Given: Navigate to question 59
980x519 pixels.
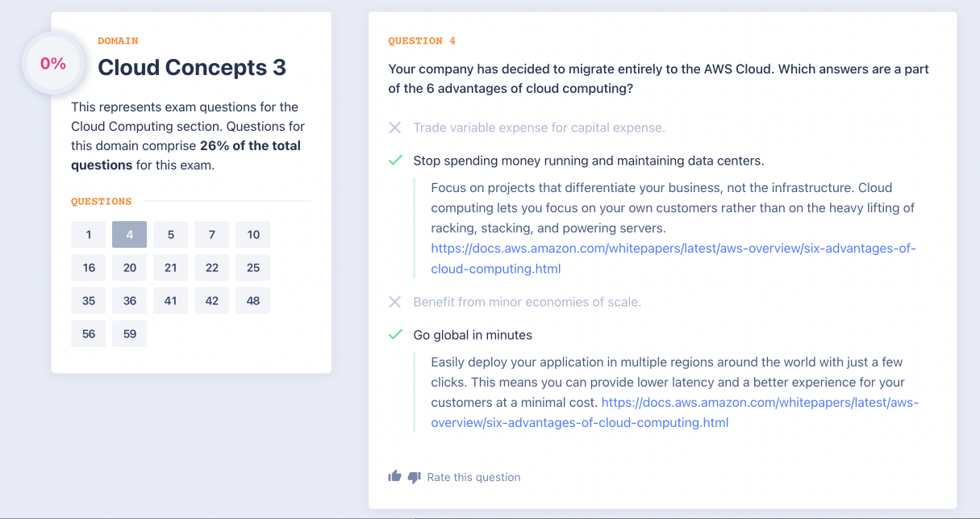Looking at the screenshot, I should [x=130, y=334].
